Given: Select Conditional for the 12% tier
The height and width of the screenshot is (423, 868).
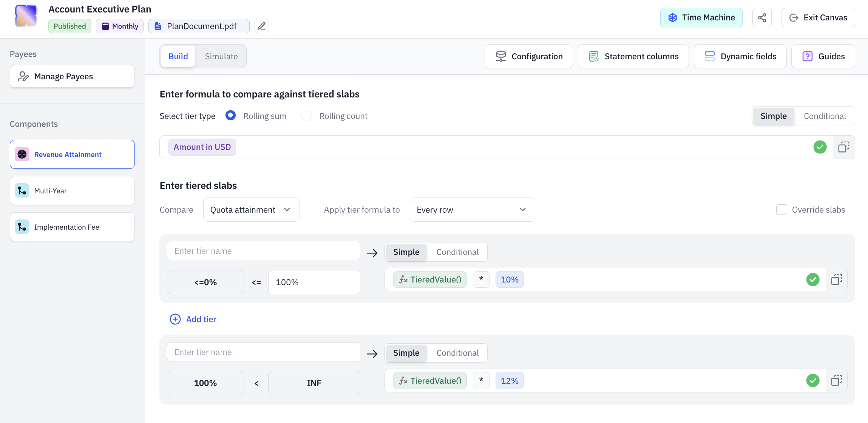Looking at the screenshot, I should (457, 353).
